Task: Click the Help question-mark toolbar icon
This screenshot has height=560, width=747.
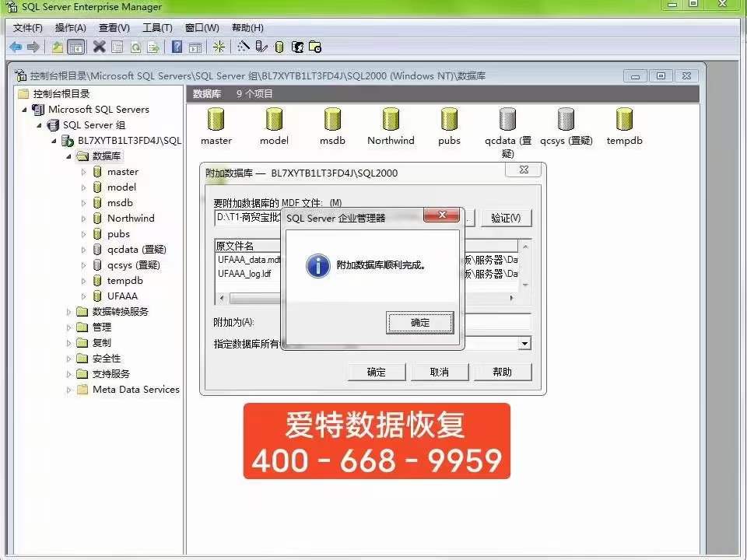Action: point(177,46)
